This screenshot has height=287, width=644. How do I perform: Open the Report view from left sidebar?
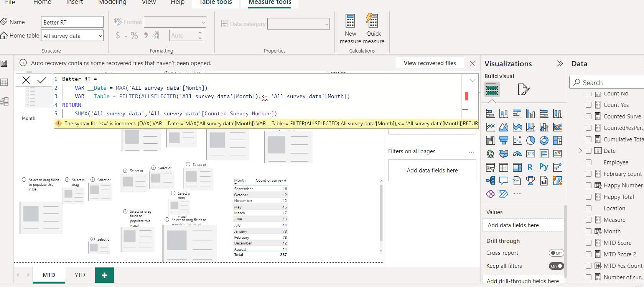(4, 63)
